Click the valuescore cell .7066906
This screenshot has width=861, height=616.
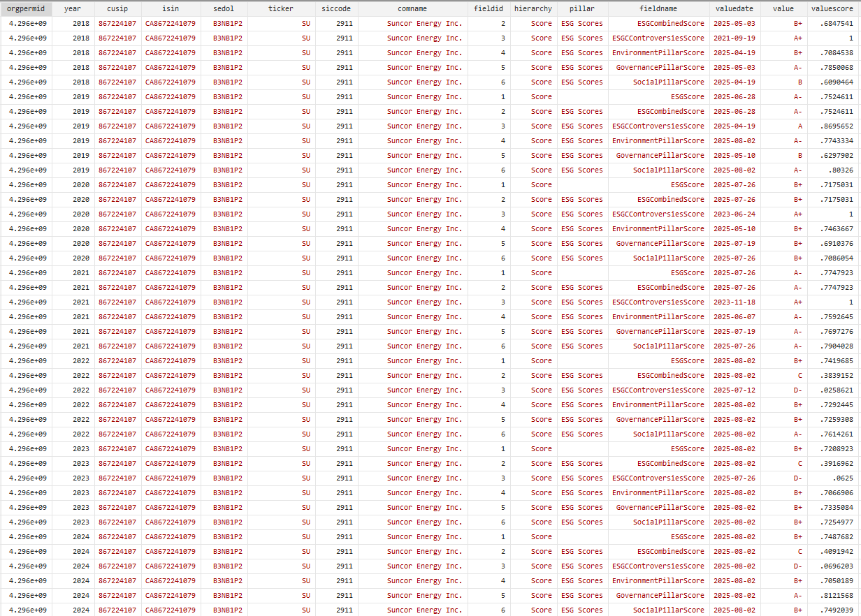click(x=832, y=493)
